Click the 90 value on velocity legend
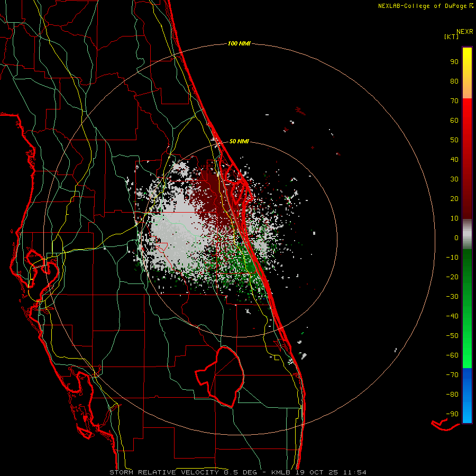Screen dimensions: 476x476 (x=454, y=62)
